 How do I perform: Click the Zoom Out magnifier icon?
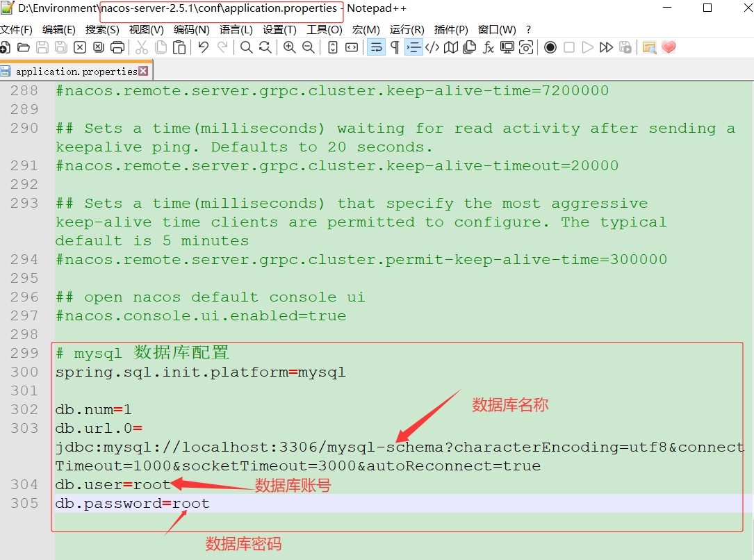coord(308,47)
